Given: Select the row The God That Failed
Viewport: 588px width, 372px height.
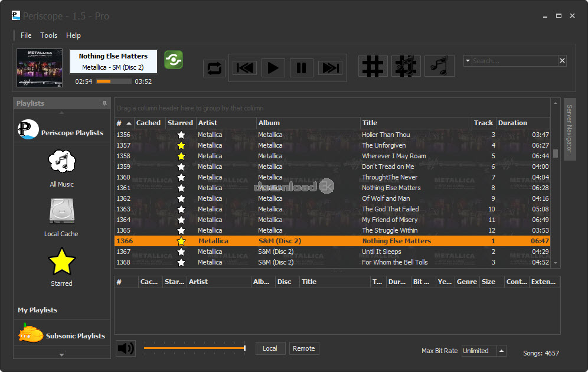Looking at the screenshot, I should (332, 209).
